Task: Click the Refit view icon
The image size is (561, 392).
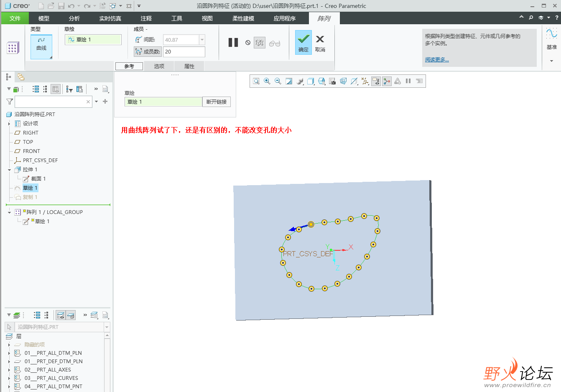Action: pos(256,81)
